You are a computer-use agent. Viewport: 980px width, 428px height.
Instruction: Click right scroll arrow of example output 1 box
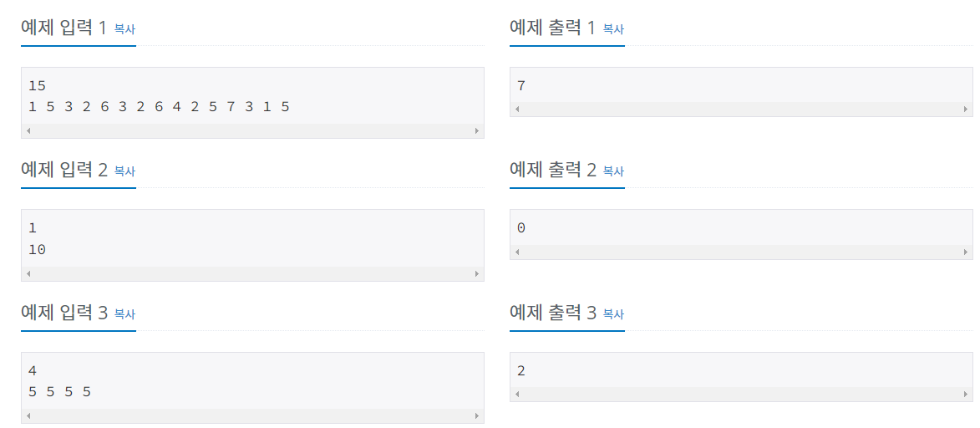[x=966, y=109]
